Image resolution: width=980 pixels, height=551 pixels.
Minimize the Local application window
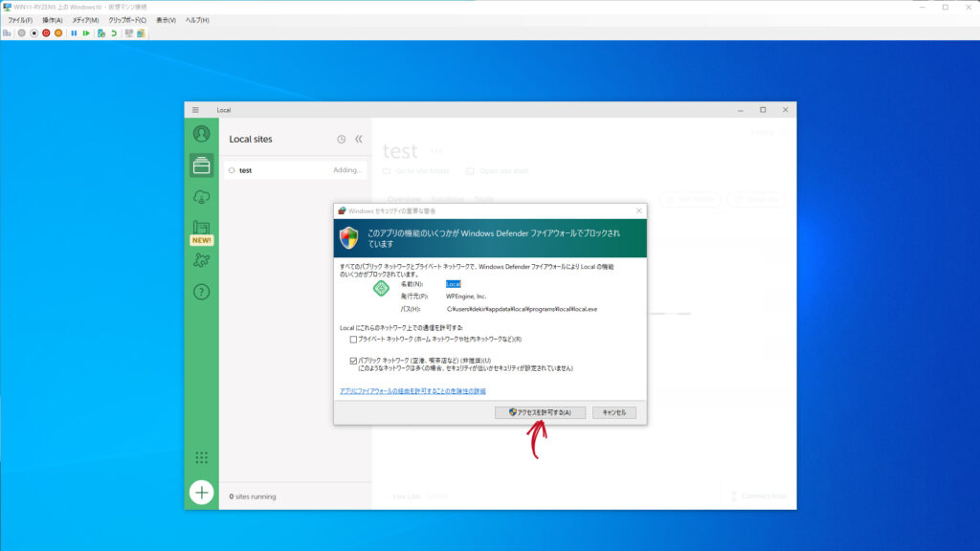741,110
